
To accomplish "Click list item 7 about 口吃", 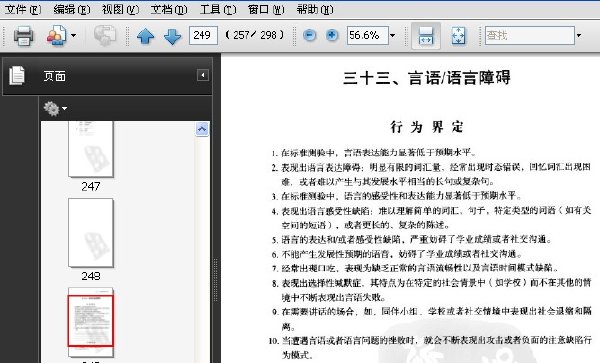I will (x=415, y=268).
